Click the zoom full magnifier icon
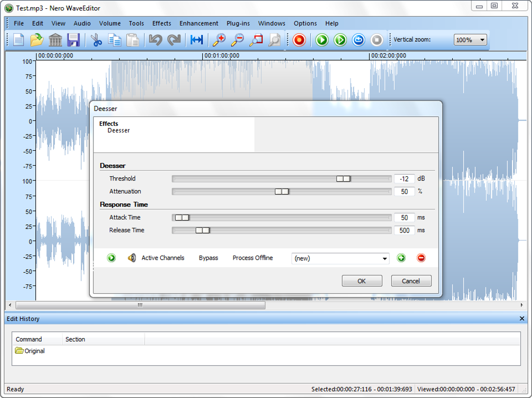 pos(274,40)
